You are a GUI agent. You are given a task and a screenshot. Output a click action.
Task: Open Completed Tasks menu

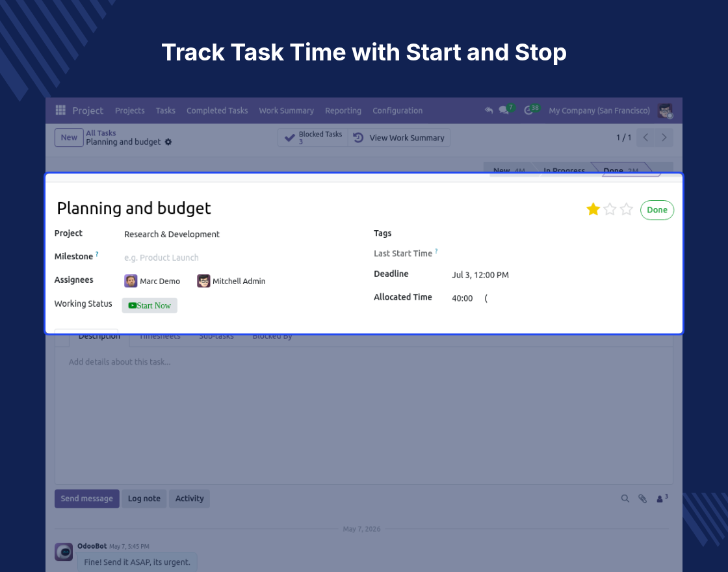[217, 110]
